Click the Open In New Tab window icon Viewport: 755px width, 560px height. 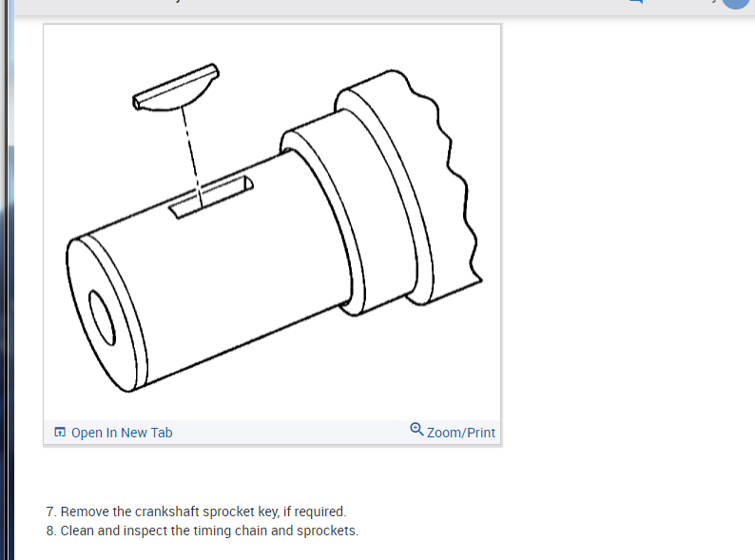tap(60, 432)
